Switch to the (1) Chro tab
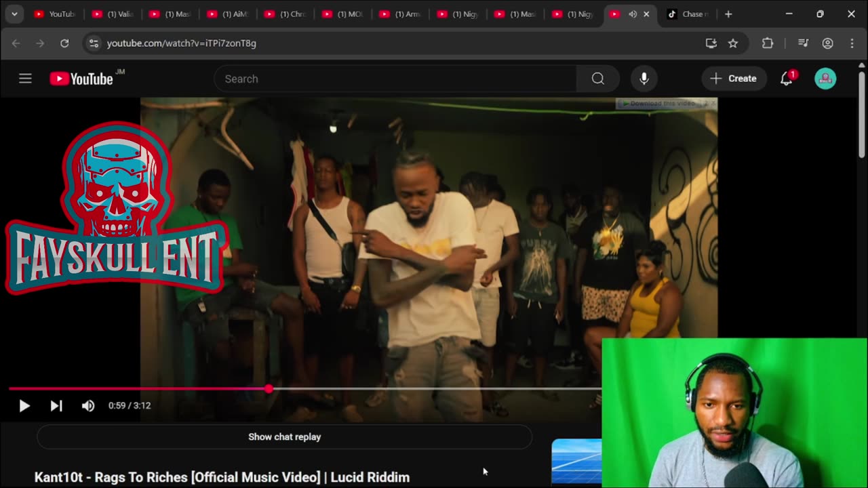Image resolution: width=868 pixels, height=488 pixels. pos(285,14)
